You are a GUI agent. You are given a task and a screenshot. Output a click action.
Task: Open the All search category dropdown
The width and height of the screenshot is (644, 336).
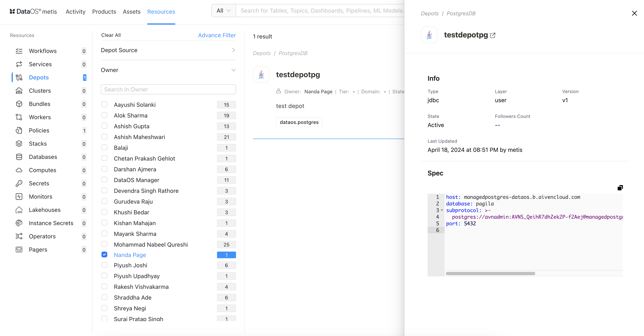click(223, 11)
